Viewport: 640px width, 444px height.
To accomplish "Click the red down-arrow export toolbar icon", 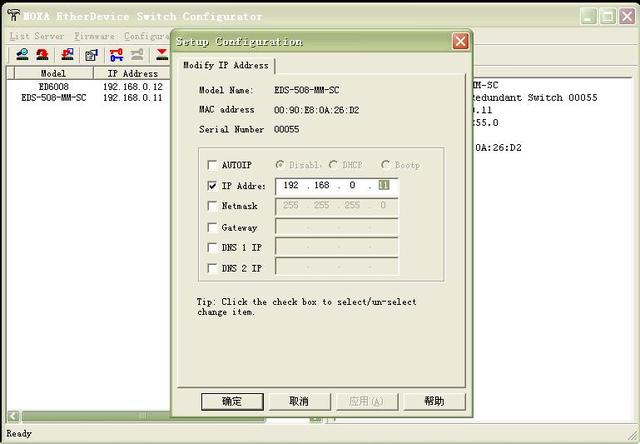I will [x=162, y=55].
